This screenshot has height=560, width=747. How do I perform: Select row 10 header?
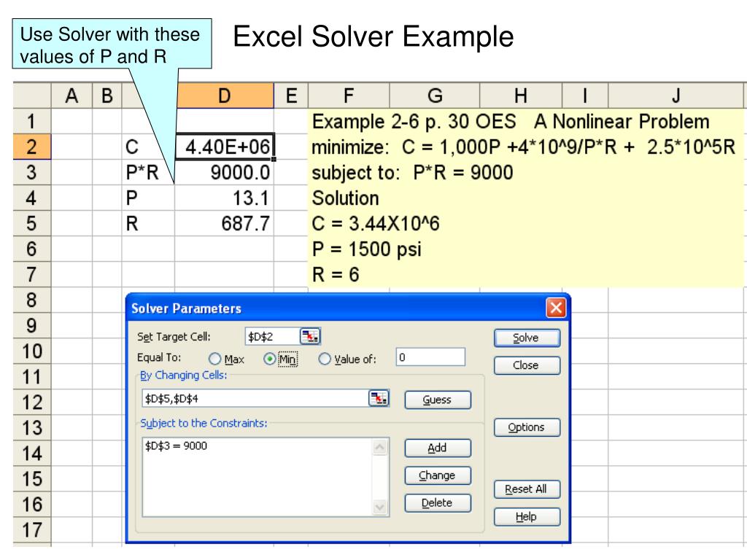pos(31,351)
